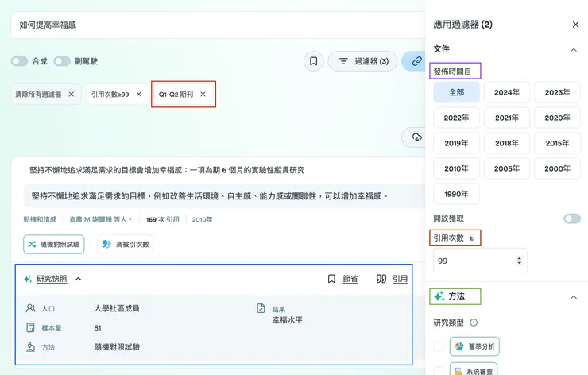Check the 薈萃分析 checkbox

coord(439,346)
